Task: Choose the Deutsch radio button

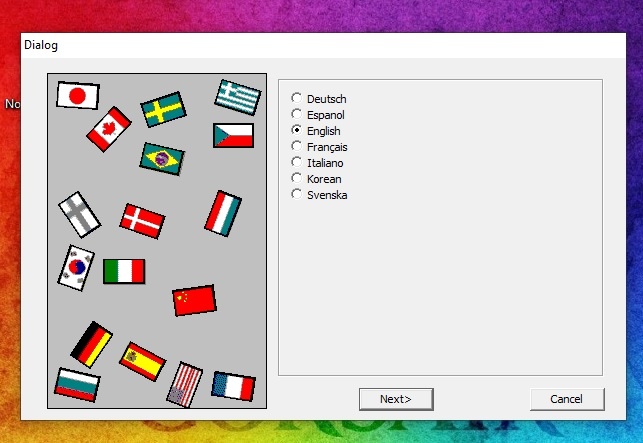Action: coord(296,99)
